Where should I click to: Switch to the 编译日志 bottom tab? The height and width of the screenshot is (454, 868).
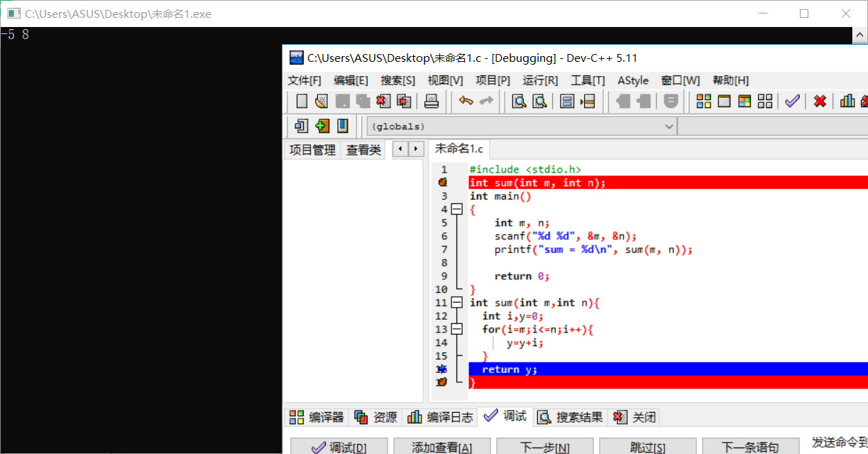[x=440, y=417]
